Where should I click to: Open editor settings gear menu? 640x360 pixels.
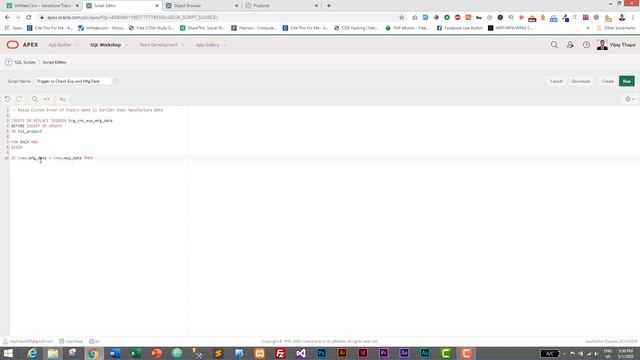click(x=630, y=99)
